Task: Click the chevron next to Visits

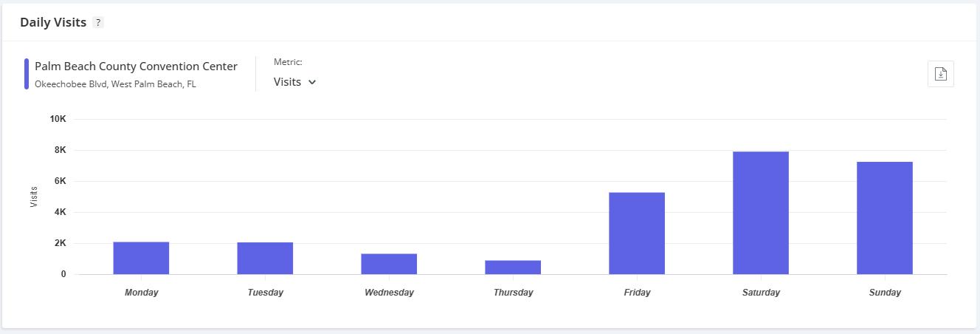Action: 312,82
